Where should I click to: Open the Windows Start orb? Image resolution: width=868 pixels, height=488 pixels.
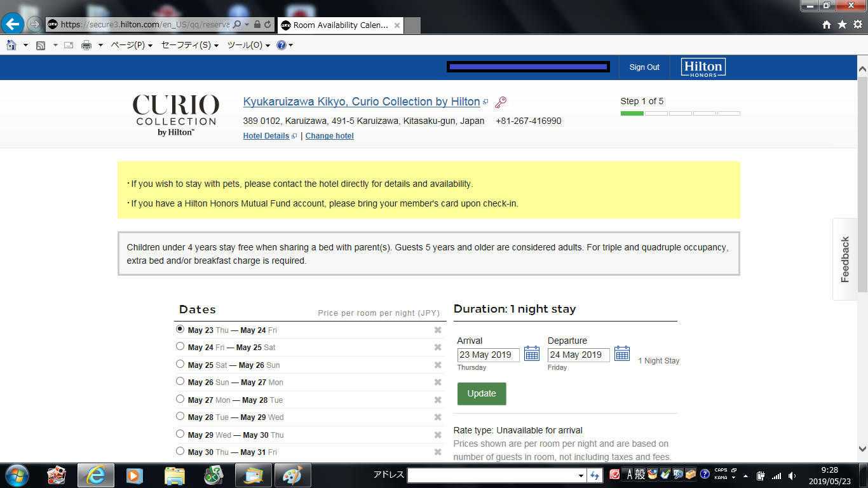(16, 475)
